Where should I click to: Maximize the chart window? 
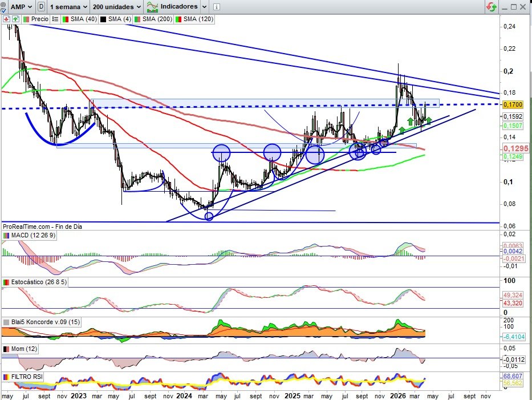coord(514,7)
